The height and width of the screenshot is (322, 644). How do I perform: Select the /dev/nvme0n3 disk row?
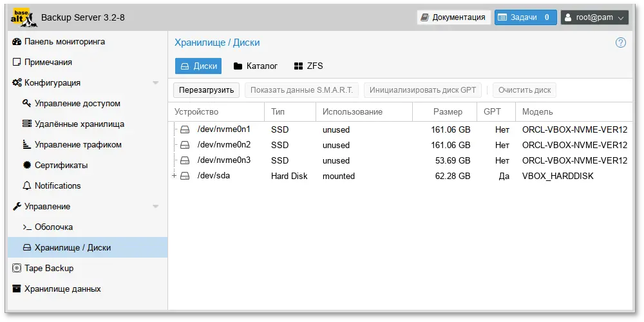(223, 160)
